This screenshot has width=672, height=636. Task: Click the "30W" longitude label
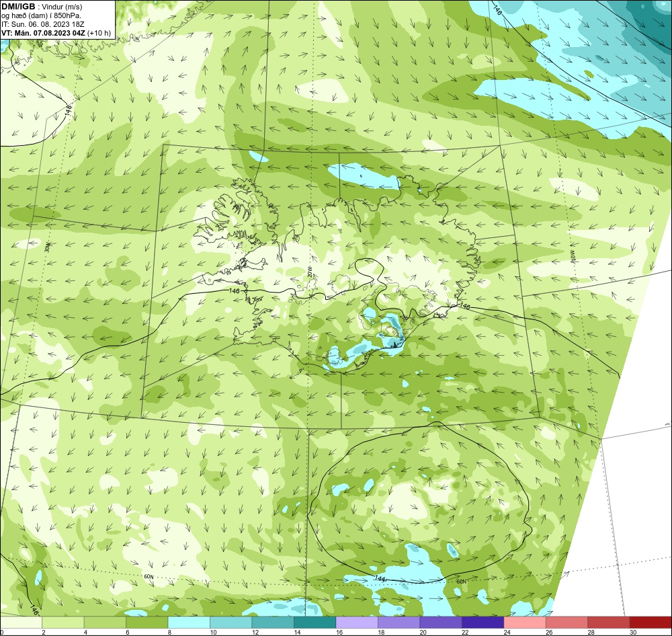(47, 247)
